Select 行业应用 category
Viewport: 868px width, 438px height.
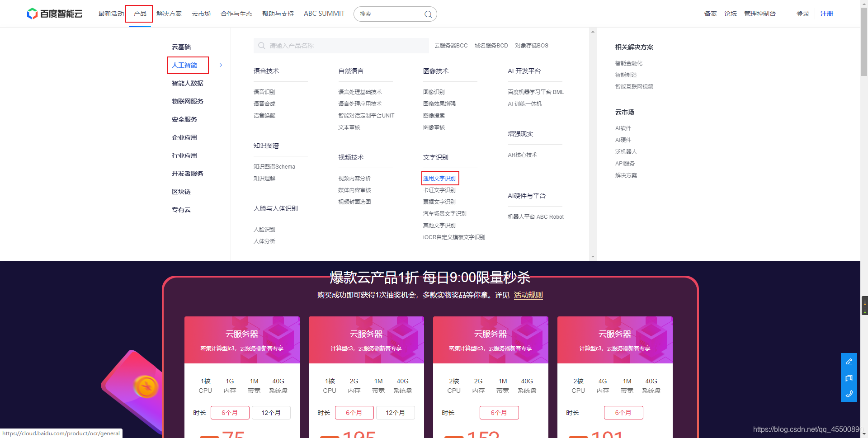click(x=184, y=155)
